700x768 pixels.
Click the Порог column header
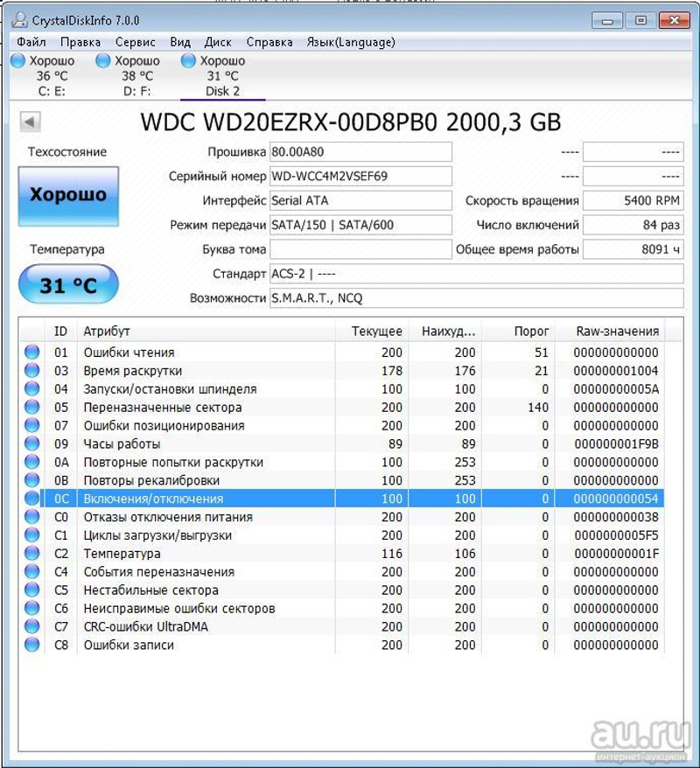pyautogui.click(x=518, y=332)
